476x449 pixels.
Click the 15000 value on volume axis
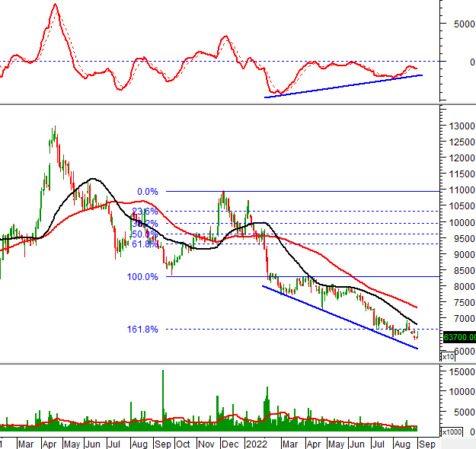[459, 371]
